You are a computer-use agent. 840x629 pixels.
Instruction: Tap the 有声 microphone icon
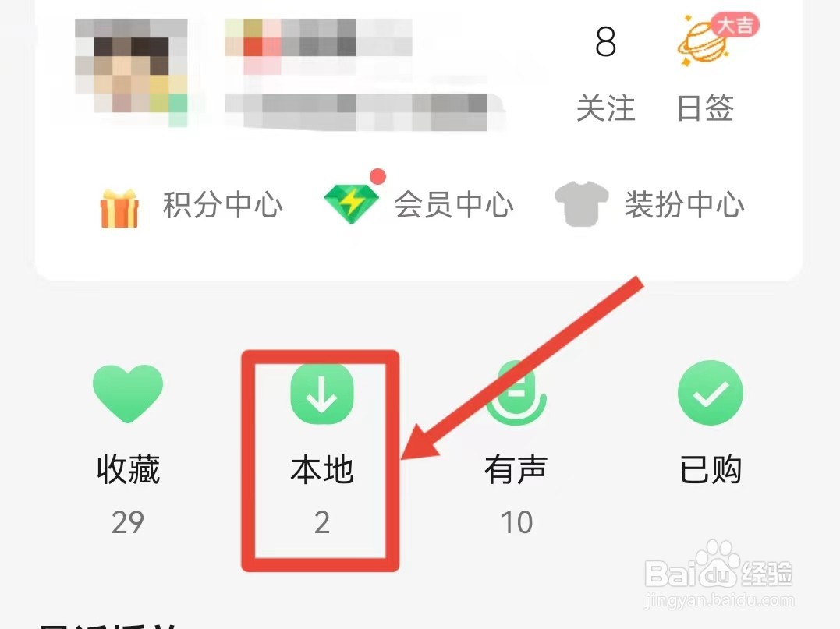click(x=516, y=394)
